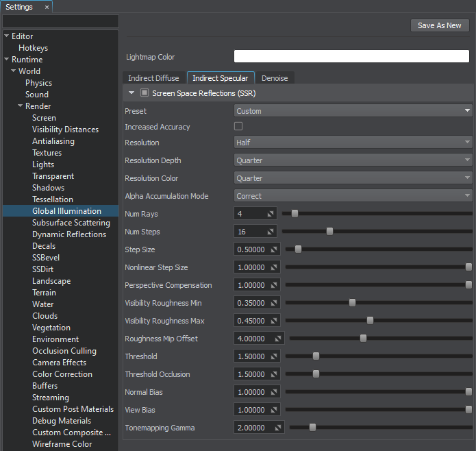
Task: Click the Step Size field arrow icon
Action: 274,249
